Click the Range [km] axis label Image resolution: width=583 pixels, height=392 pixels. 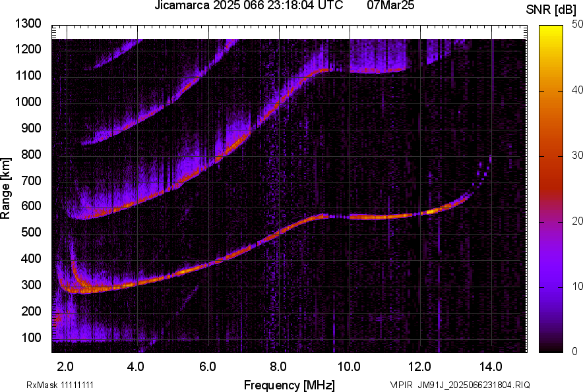pos(5,188)
